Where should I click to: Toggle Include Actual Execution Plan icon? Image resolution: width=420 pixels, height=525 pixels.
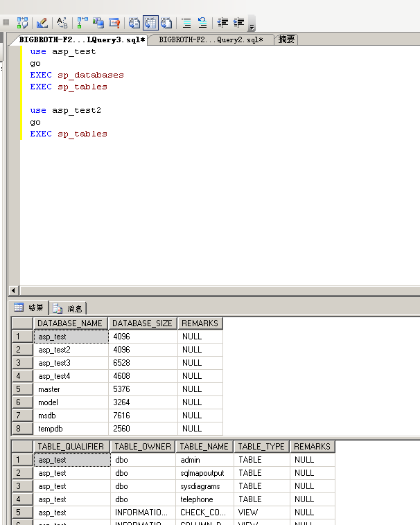(x=82, y=23)
